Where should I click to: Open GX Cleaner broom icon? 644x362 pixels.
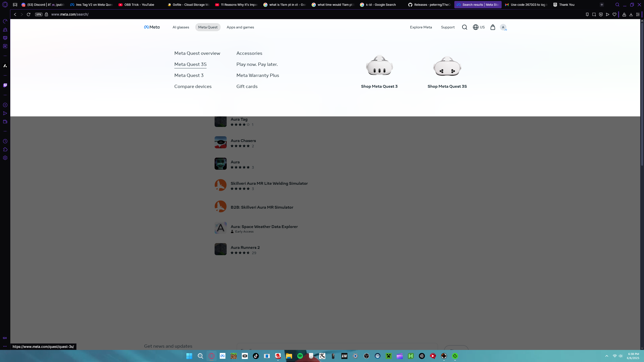5,30
